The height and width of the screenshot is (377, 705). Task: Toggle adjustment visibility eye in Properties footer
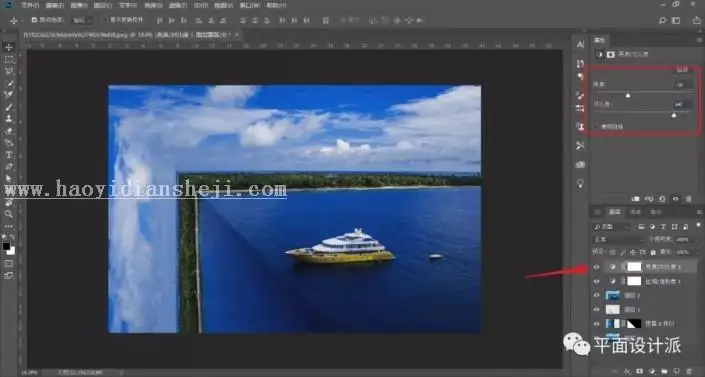coord(675,198)
